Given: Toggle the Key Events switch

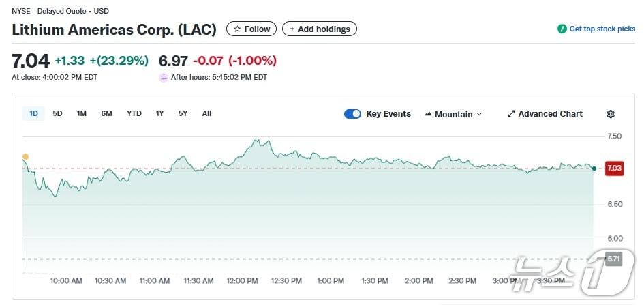Looking at the screenshot, I should tap(352, 114).
